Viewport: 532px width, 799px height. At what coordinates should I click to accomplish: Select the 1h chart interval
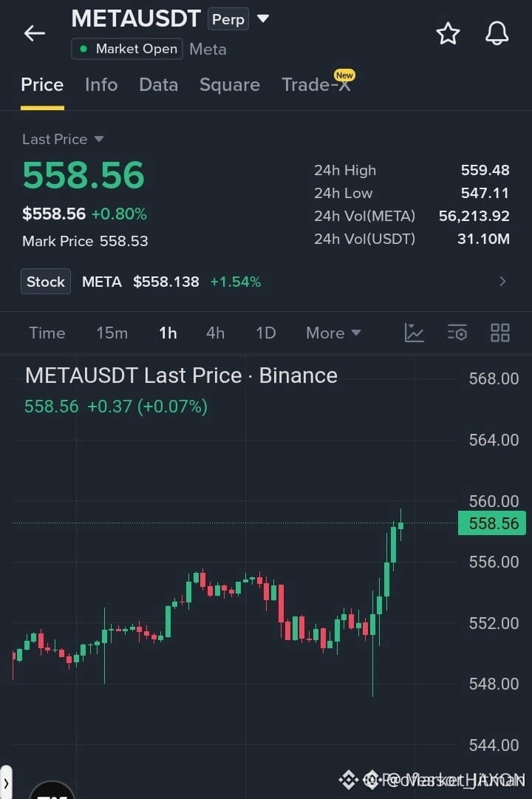[168, 333]
